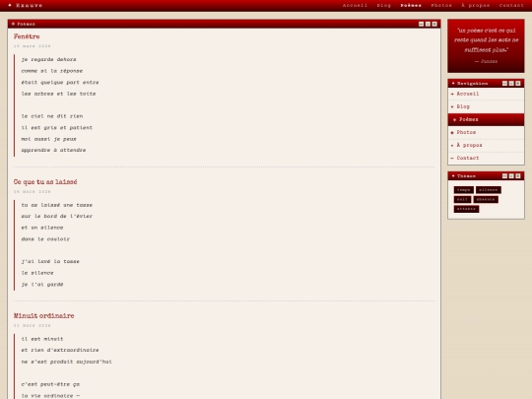The height and width of the screenshot is (399, 532).
Task: Click the red quote box in the sidebar
Action: click(x=486, y=46)
